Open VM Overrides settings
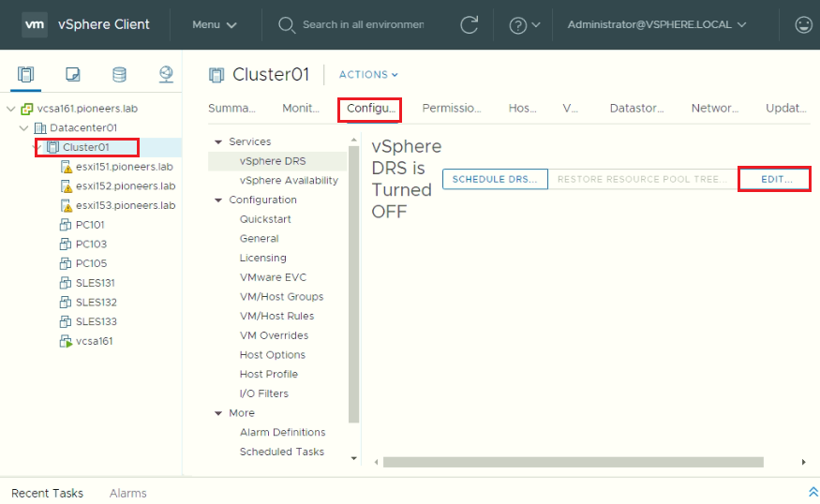820x504 pixels. tap(274, 335)
